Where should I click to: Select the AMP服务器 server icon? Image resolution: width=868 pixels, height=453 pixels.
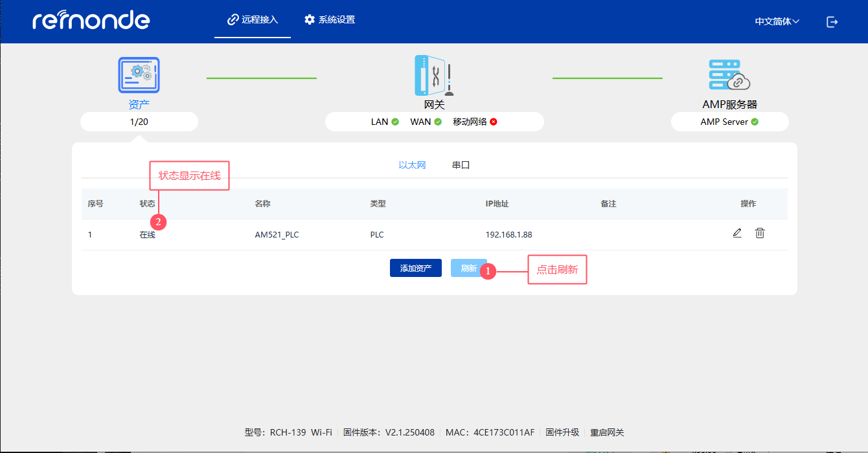click(x=729, y=75)
